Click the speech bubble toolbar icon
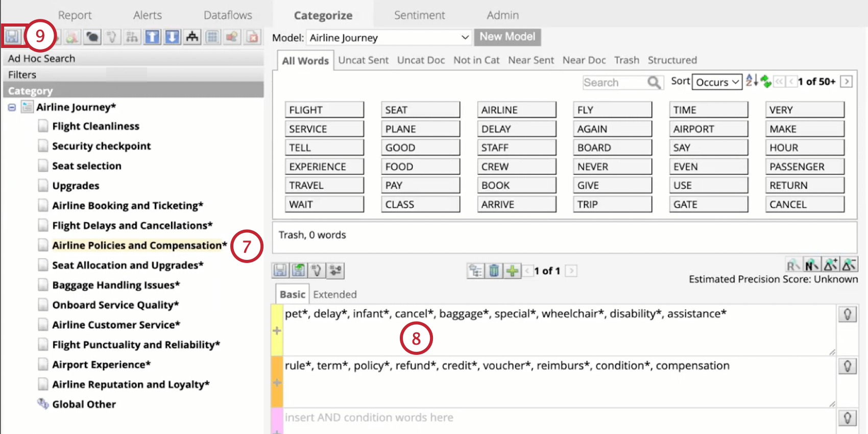The height and width of the screenshot is (434, 868). coord(92,37)
